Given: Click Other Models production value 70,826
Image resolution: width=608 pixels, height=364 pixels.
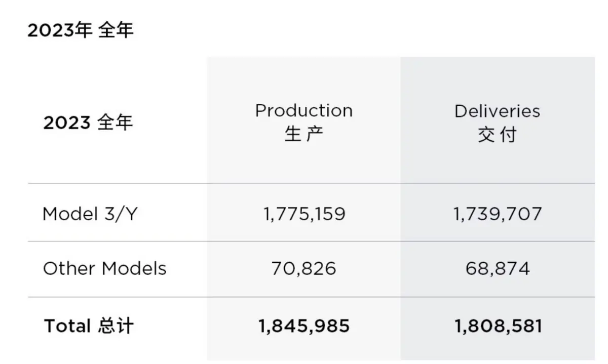Looking at the screenshot, I should 303,268.
